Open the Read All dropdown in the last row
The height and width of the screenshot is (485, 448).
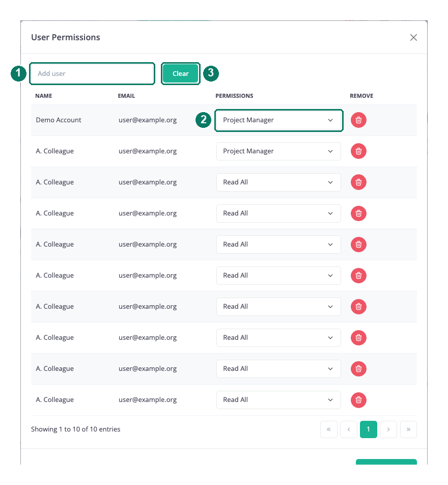tap(278, 400)
